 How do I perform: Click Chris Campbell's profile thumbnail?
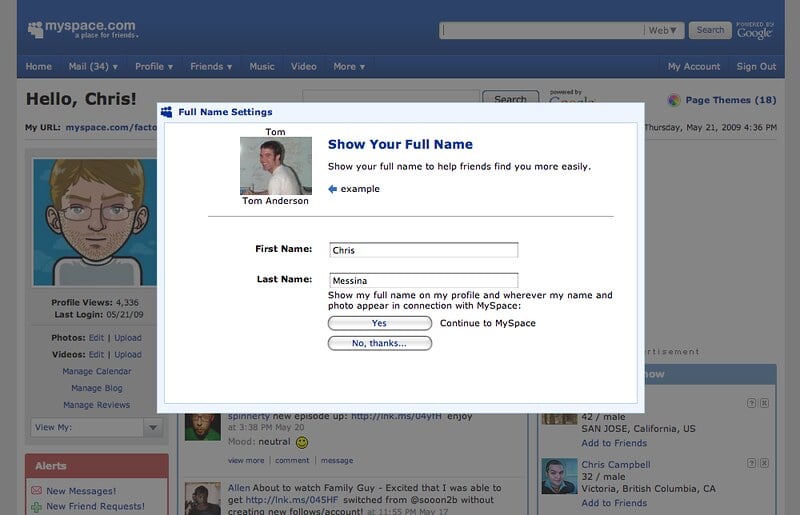click(559, 476)
